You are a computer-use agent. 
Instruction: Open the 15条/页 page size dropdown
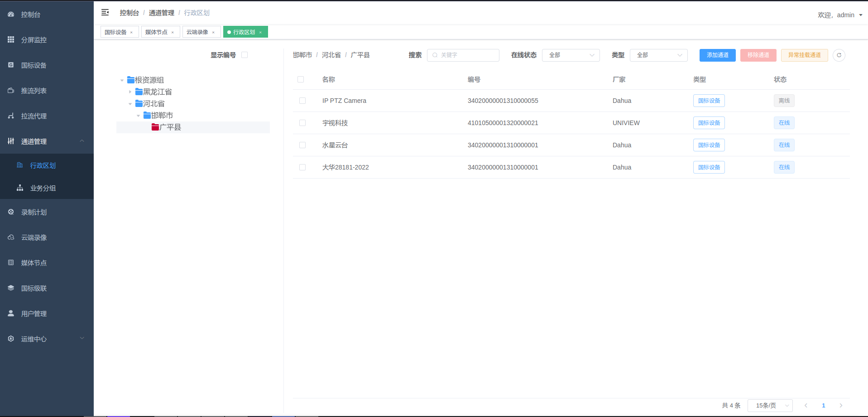tap(770, 405)
